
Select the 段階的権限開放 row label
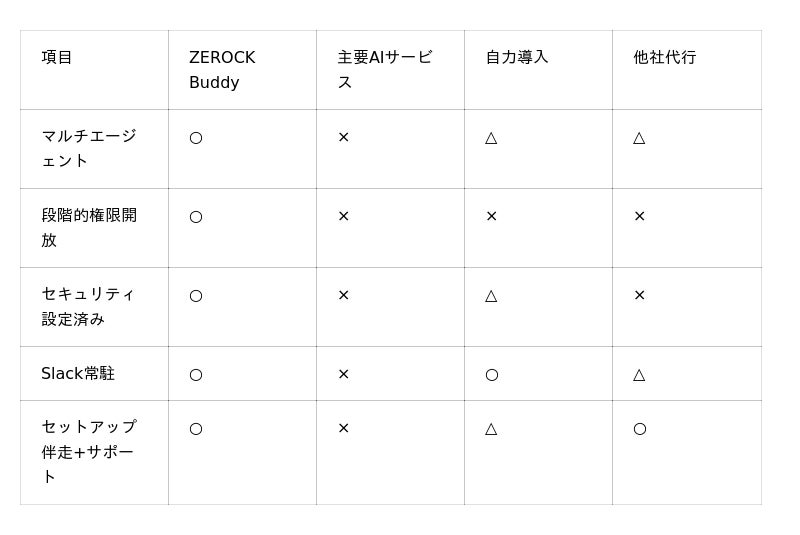(89, 227)
